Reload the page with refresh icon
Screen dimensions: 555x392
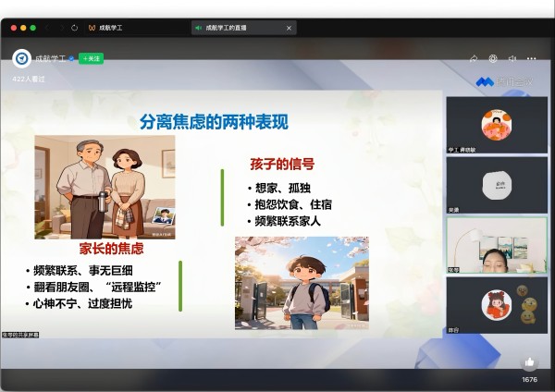(x=74, y=28)
